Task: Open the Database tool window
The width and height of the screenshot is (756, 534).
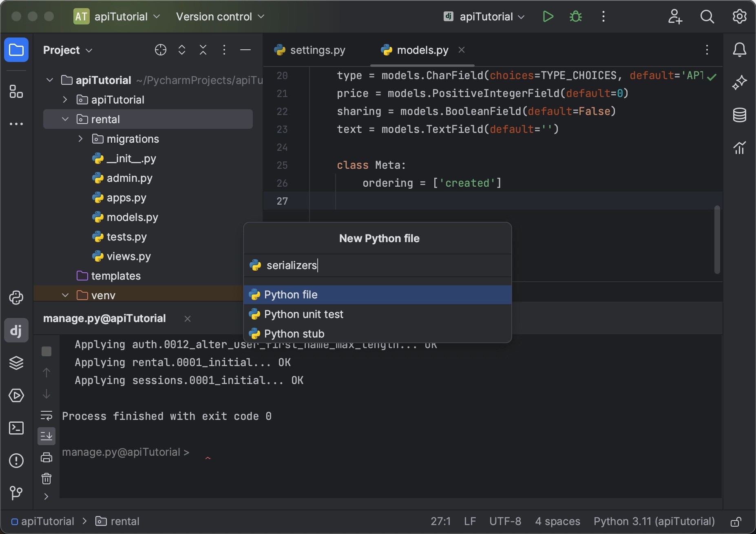Action: pos(740,115)
